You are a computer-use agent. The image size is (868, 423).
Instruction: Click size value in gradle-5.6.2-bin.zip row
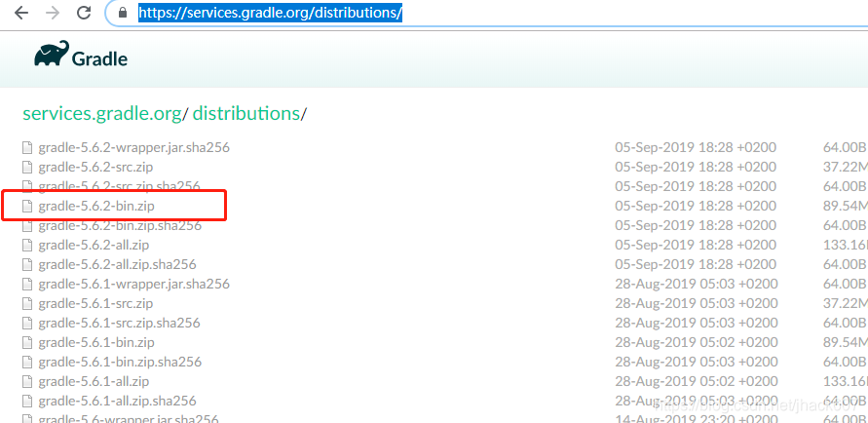pos(846,207)
